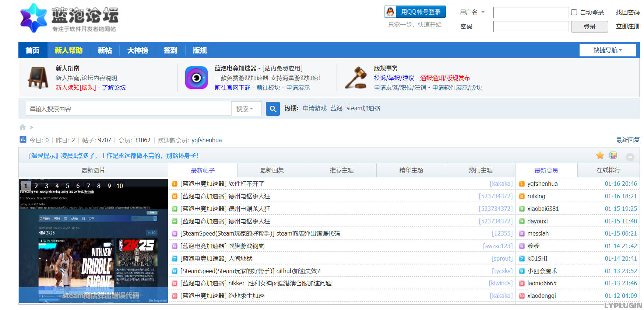
Task: Focus the 密码 input field
Action: click(531, 27)
